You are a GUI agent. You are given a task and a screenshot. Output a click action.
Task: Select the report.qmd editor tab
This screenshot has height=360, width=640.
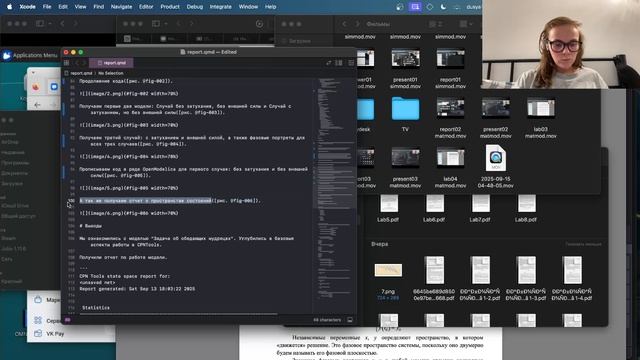tap(111, 63)
